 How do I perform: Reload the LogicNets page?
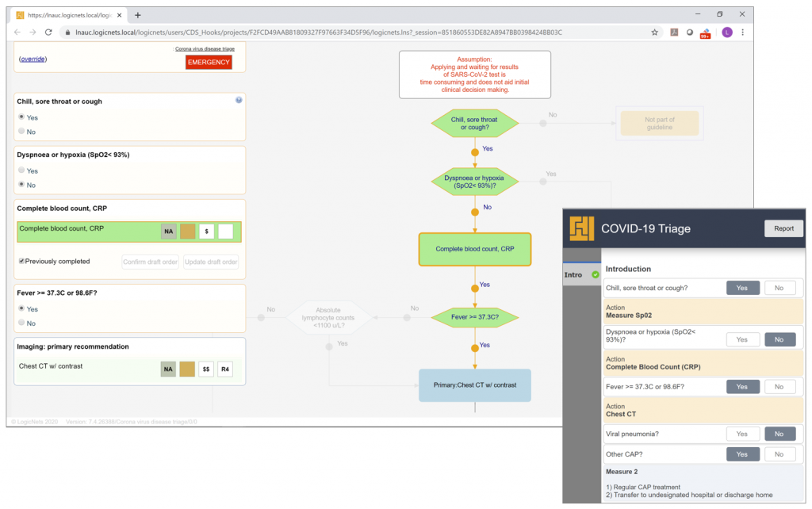48,33
